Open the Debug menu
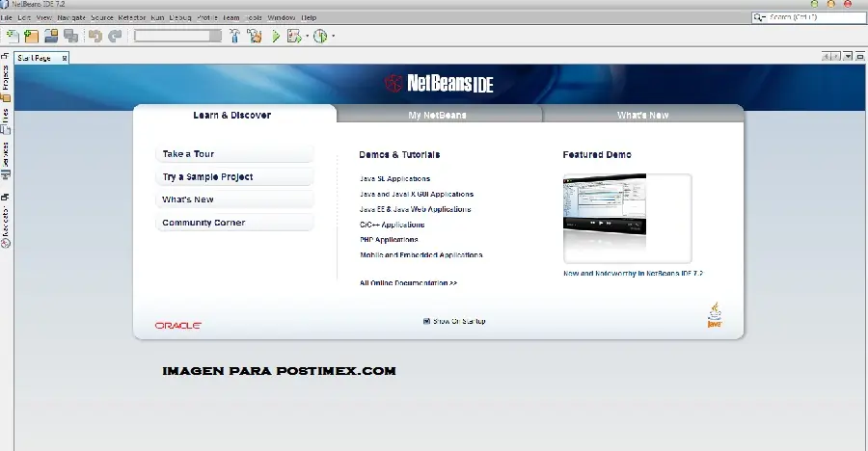 tap(180, 17)
